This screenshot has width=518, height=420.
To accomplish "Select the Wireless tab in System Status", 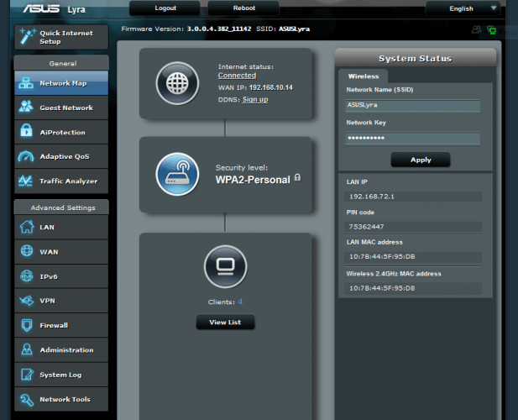I will pos(363,76).
